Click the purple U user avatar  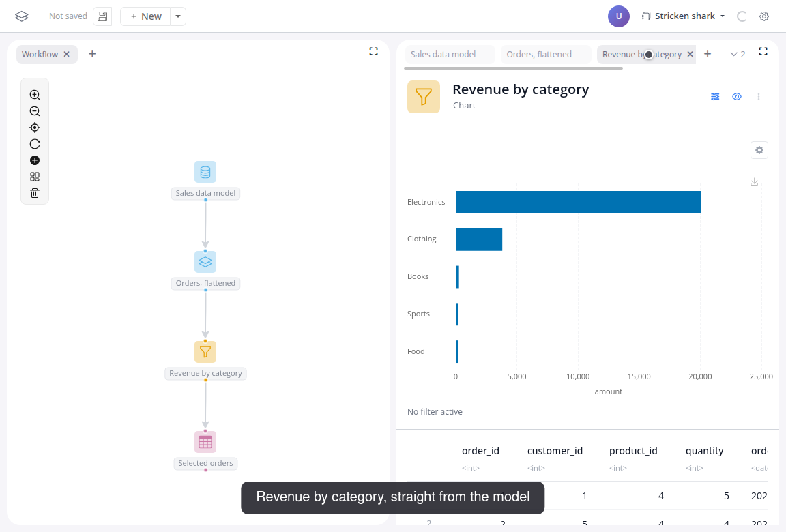[x=619, y=16]
